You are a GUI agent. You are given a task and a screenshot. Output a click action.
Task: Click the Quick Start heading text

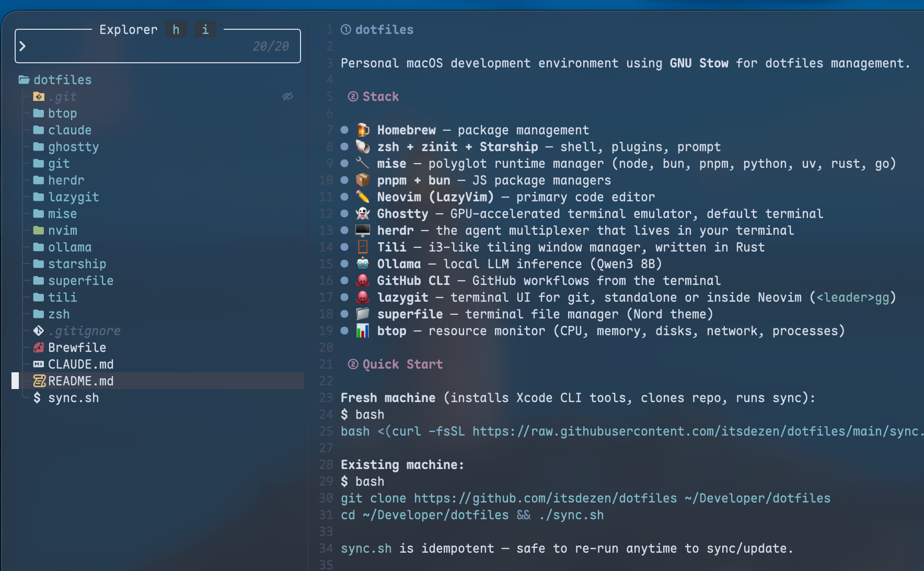(x=403, y=364)
